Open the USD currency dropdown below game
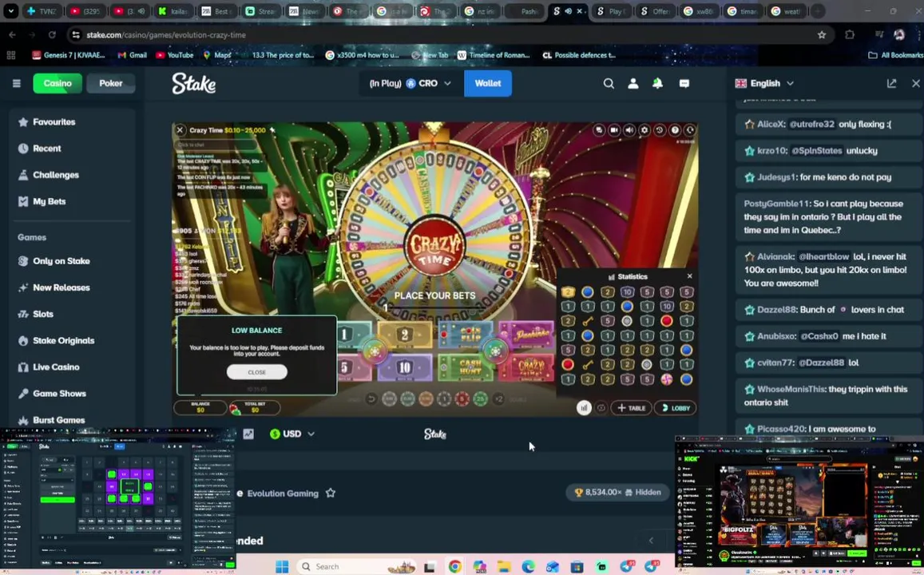 point(292,434)
